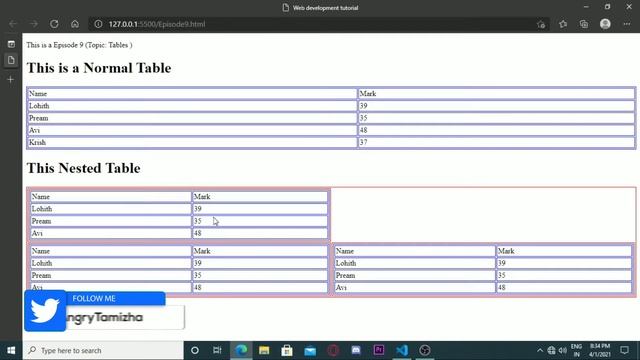The height and width of the screenshot is (360, 640).
Task: Click 'Name' header cell in normal table
Action: pyautogui.click(x=192, y=93)
